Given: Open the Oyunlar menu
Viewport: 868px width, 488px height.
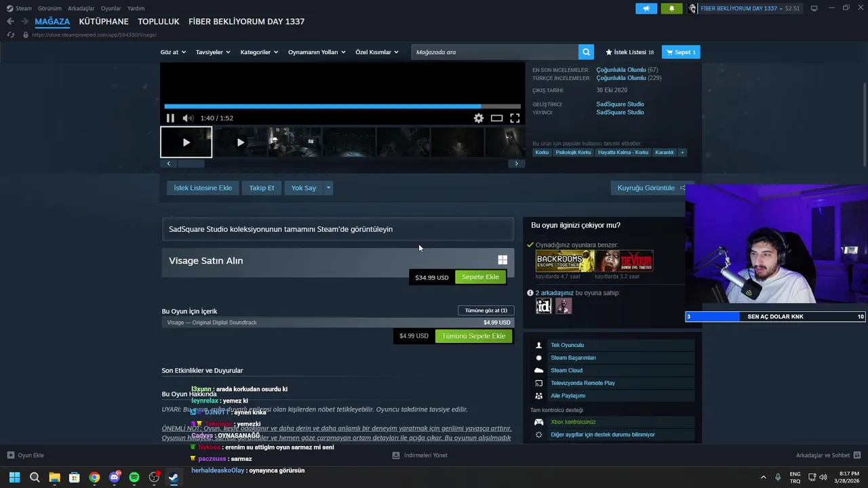Looking at the screenshot, I should 111,8.
